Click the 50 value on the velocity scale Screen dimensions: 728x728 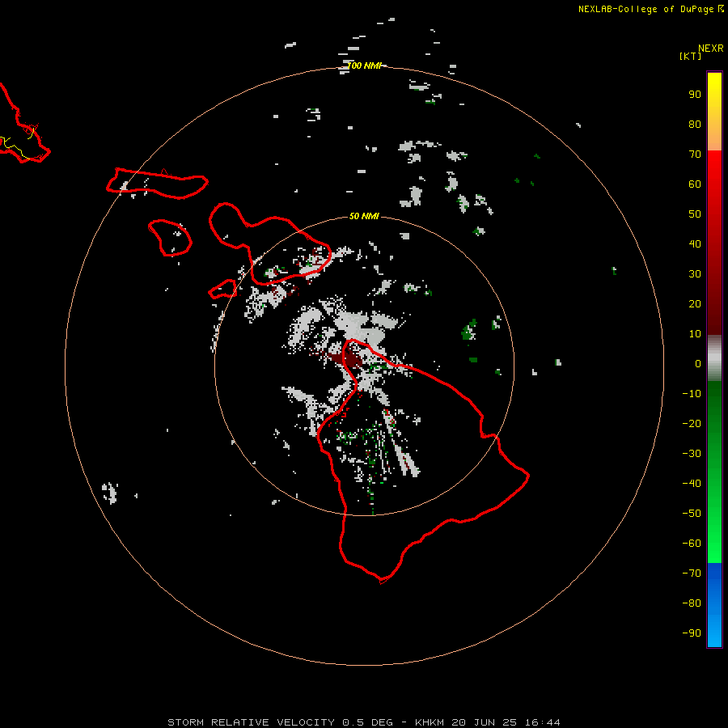(695, 214)
